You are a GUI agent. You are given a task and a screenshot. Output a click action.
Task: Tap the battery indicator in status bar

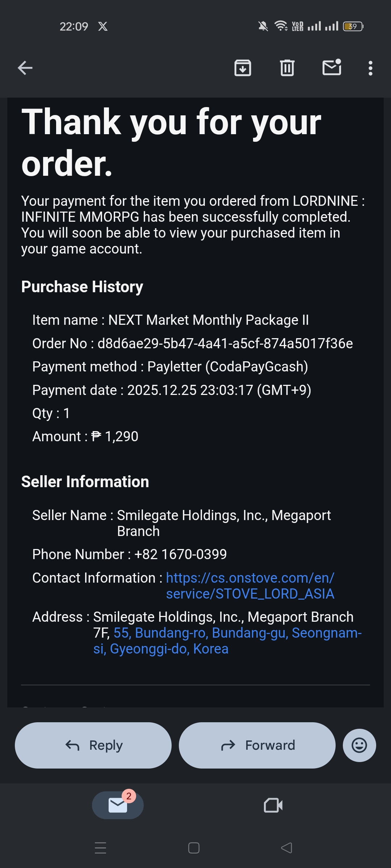[353, 26]
